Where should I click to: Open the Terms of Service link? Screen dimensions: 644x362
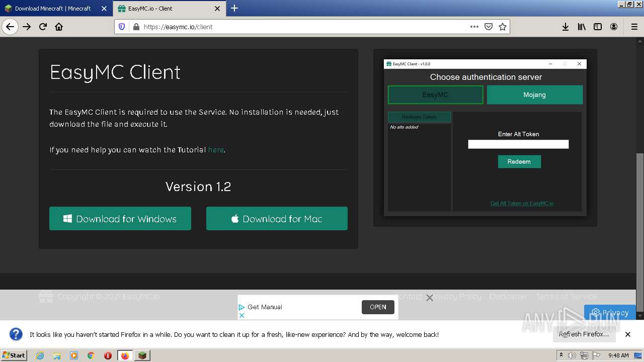(x=567, y=297)
